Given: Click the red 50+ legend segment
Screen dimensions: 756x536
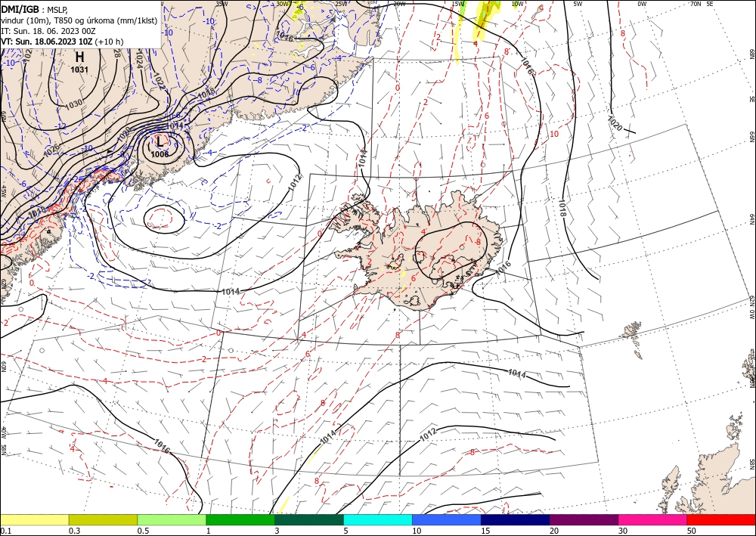Looking at the screenshot, I should [720, 519].
